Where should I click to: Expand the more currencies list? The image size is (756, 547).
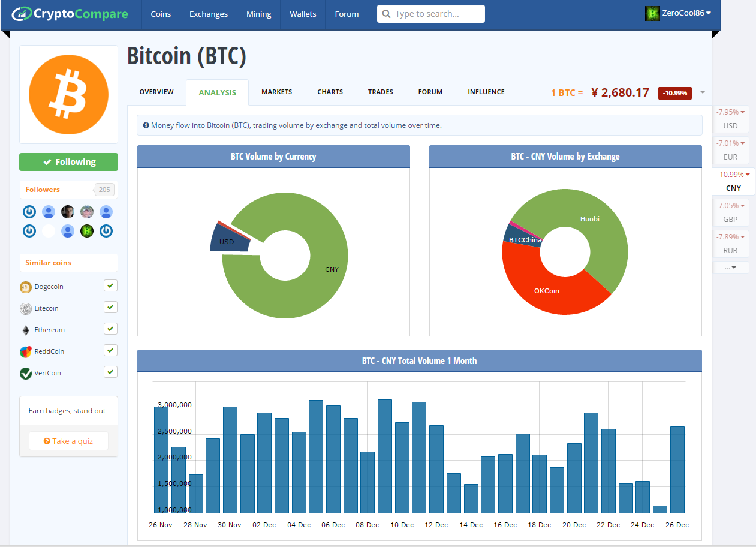click(730, 268)
